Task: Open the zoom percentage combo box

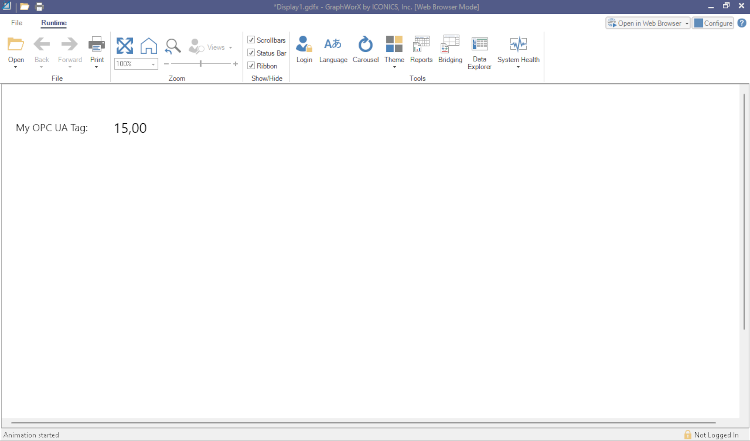Action: (136, 64)
